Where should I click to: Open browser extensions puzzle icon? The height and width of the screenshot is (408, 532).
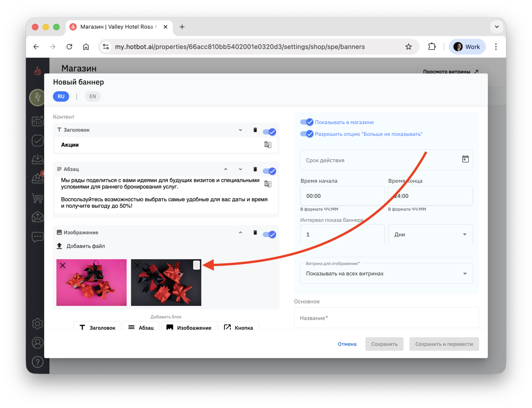click(432, 47)
